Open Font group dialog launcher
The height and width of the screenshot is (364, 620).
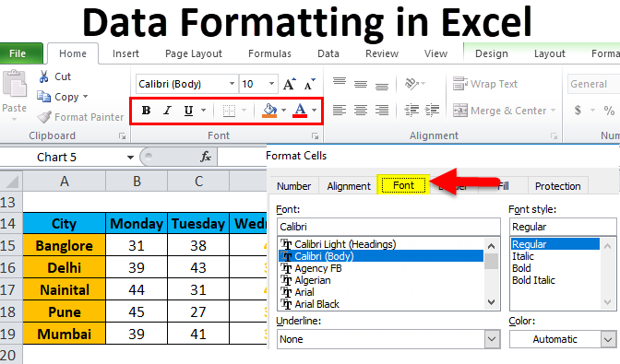(316, 136)
